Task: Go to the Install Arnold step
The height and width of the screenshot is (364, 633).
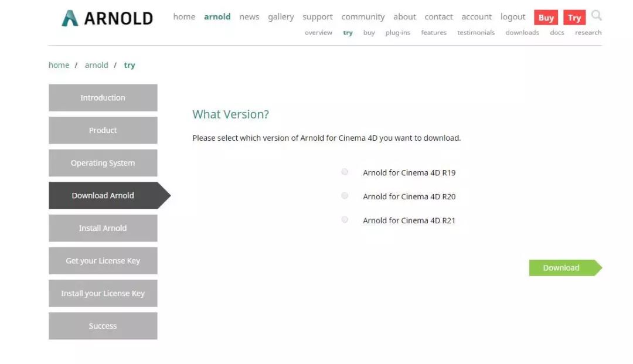Action: click(x=103, y=228)
